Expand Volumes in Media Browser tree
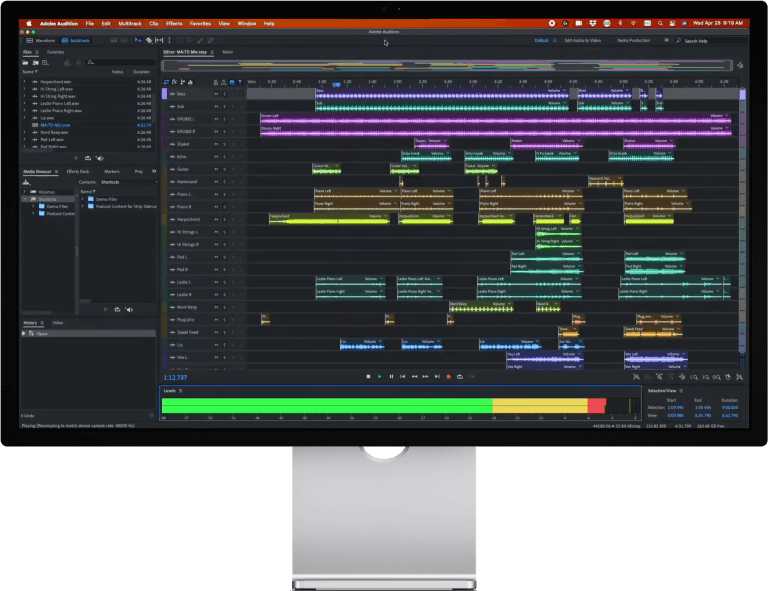The height and width of the screenshot is (591, 768). tap(24, 191)
